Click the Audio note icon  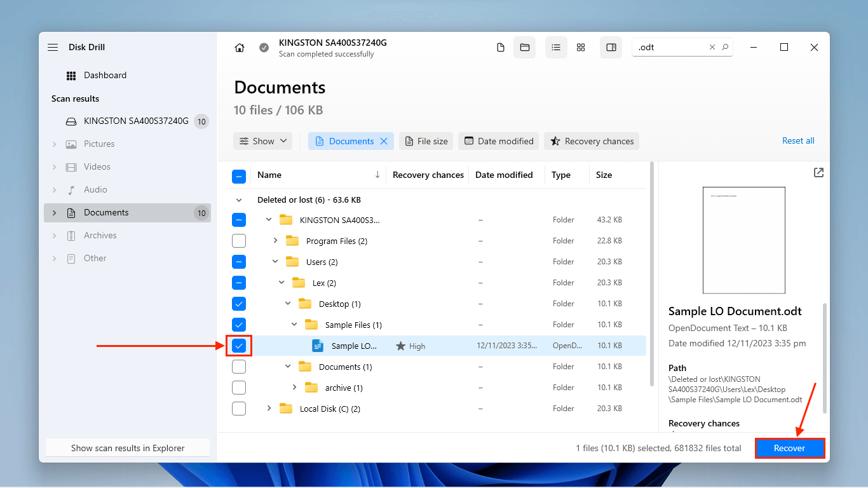pos(71,190)
